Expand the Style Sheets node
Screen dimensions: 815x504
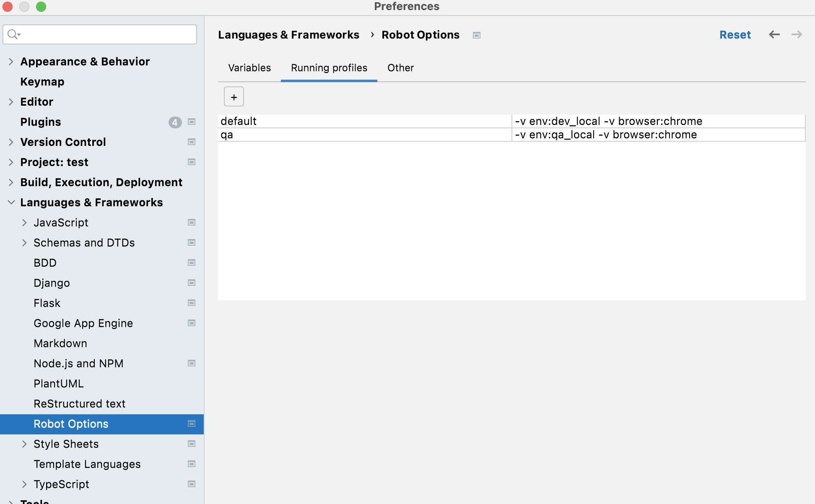coord(24,444)
